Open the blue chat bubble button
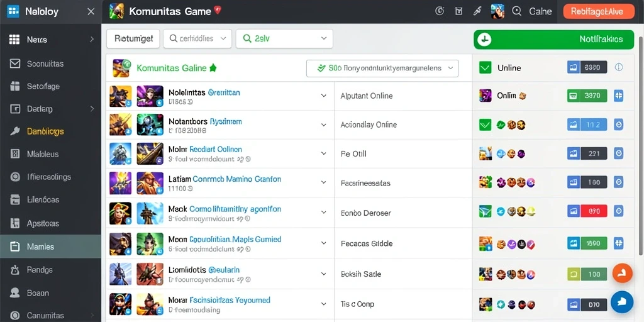The width and height of the screenshot is (644, 322). (622, 303)
